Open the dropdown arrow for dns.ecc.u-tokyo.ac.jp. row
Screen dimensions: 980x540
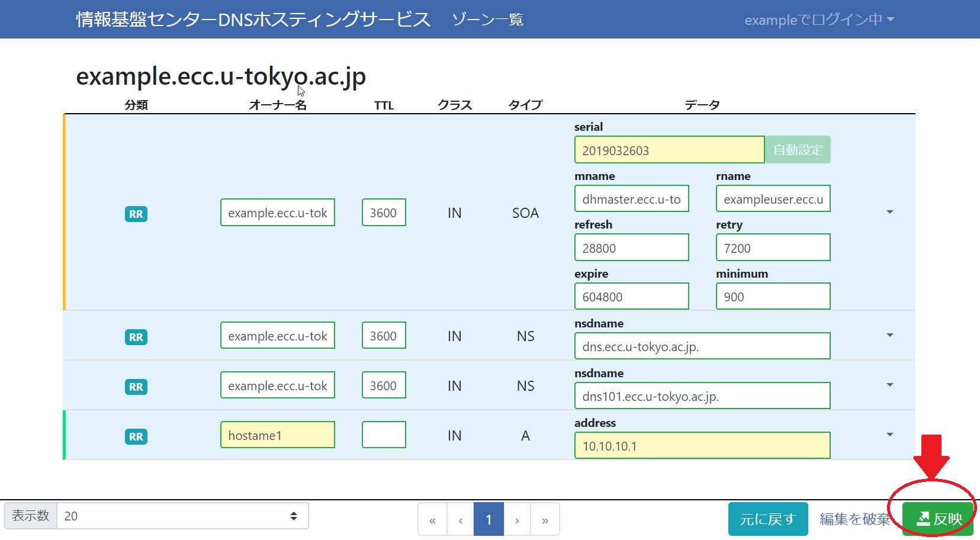889,335
